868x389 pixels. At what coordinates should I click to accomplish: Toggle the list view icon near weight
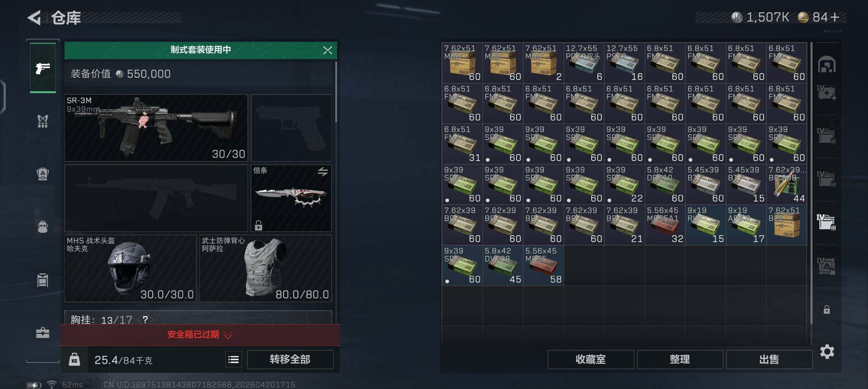coord(234,359)
